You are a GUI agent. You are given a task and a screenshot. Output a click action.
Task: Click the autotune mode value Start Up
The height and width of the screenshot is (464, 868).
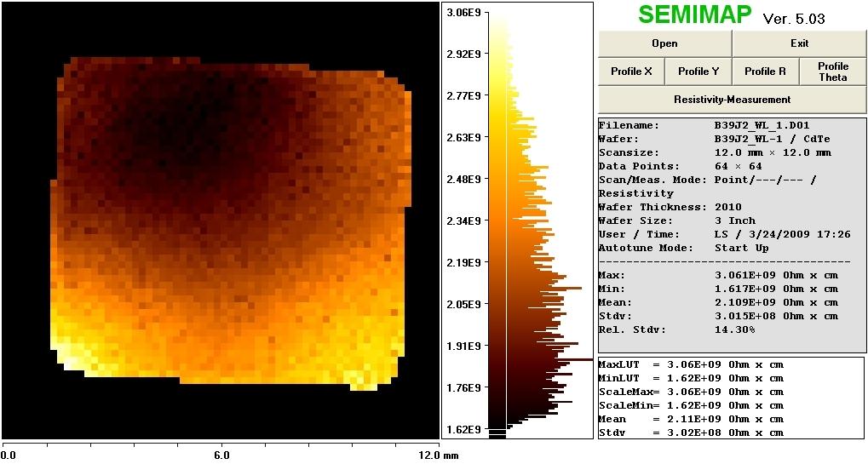pos(741,248)
